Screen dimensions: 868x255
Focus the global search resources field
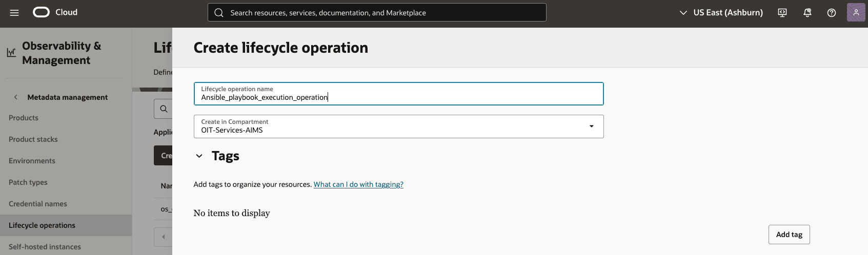click(x=377, y=13)
